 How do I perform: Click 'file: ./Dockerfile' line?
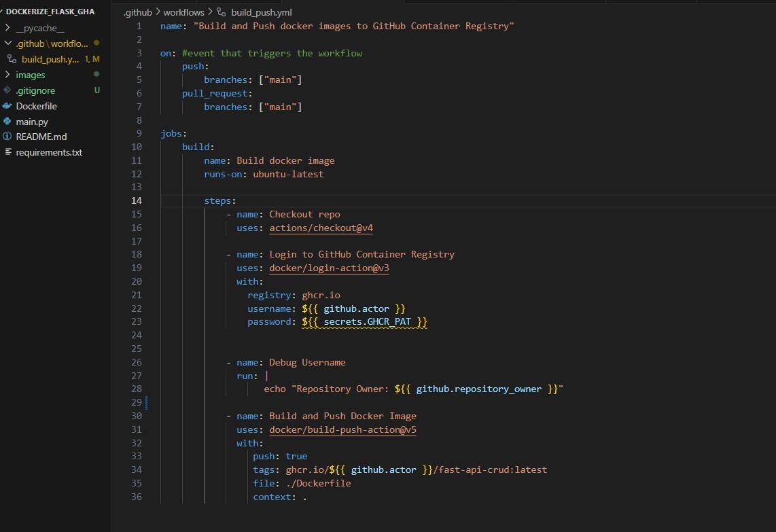302,484
